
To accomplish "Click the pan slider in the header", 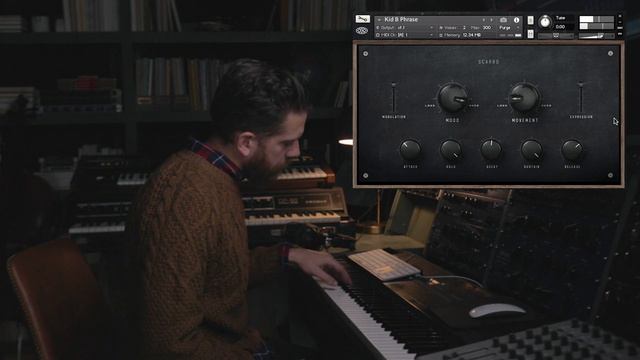I will click(x=556, y=36).
